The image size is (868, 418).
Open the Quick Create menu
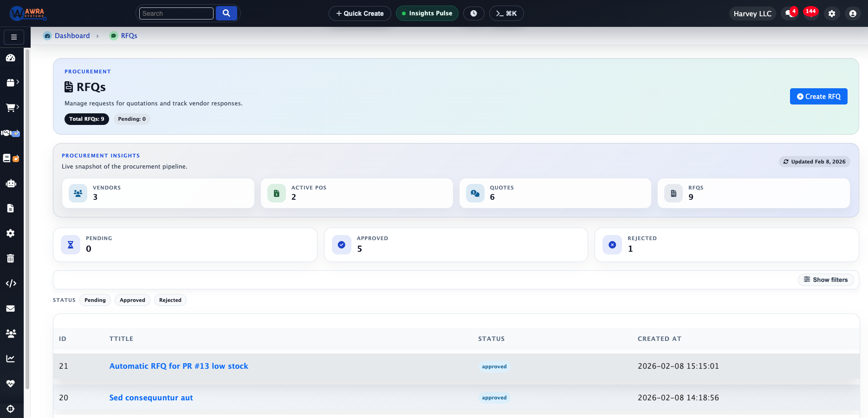tap(360, 13)
